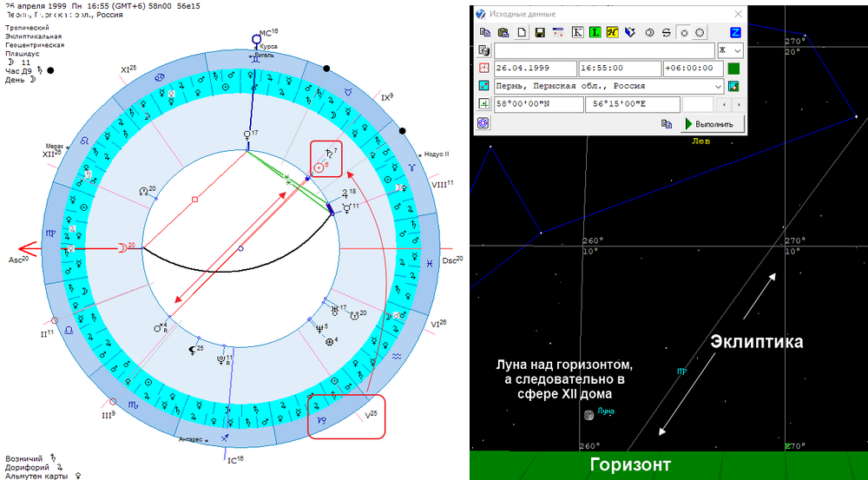Click the database icon beside name field
Screen dimensions: 868x480
[x=483, y=50]
